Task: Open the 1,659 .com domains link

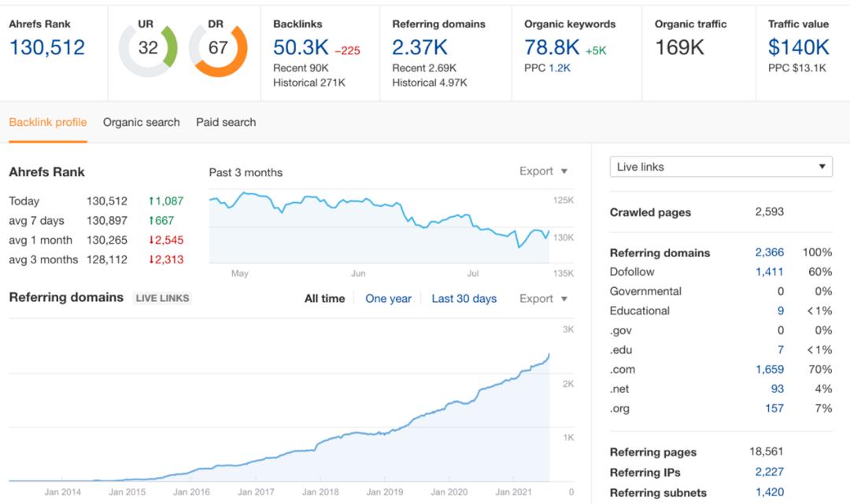Action: point(769,370)
